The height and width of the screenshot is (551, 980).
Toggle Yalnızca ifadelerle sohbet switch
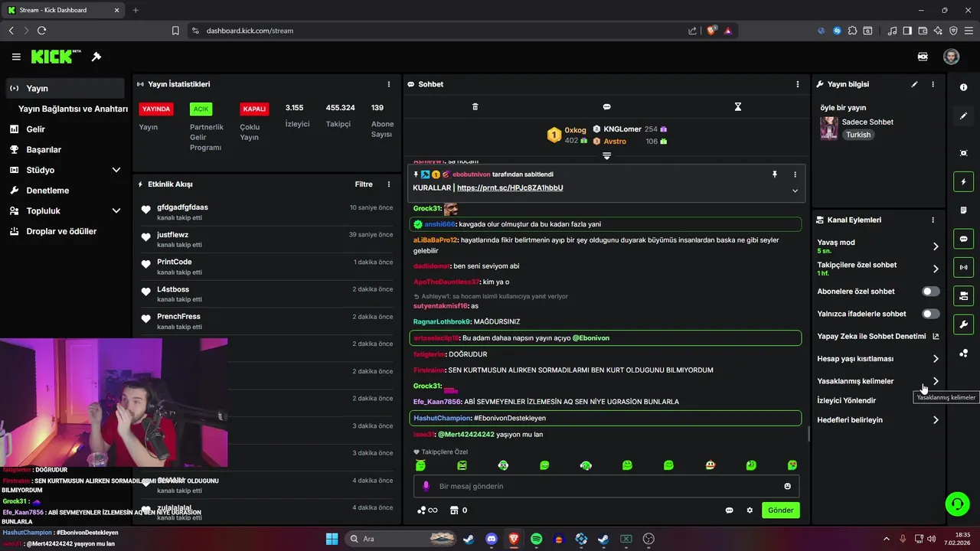[931, 314]
